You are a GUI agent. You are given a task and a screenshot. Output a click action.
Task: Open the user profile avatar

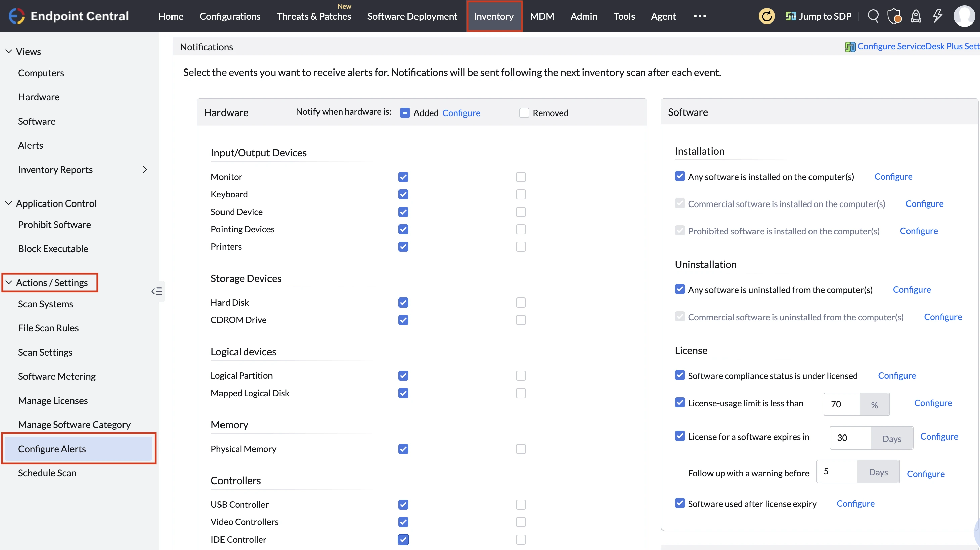pos(965,16)
